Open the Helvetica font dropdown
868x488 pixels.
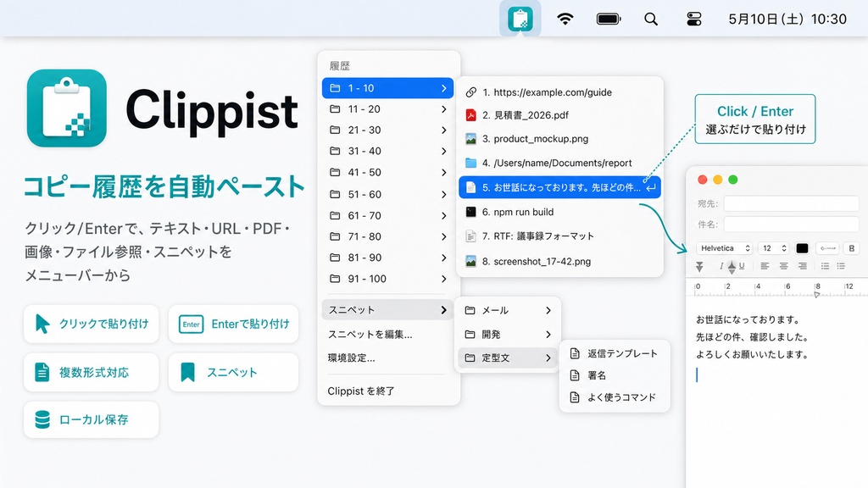point(724,248)
